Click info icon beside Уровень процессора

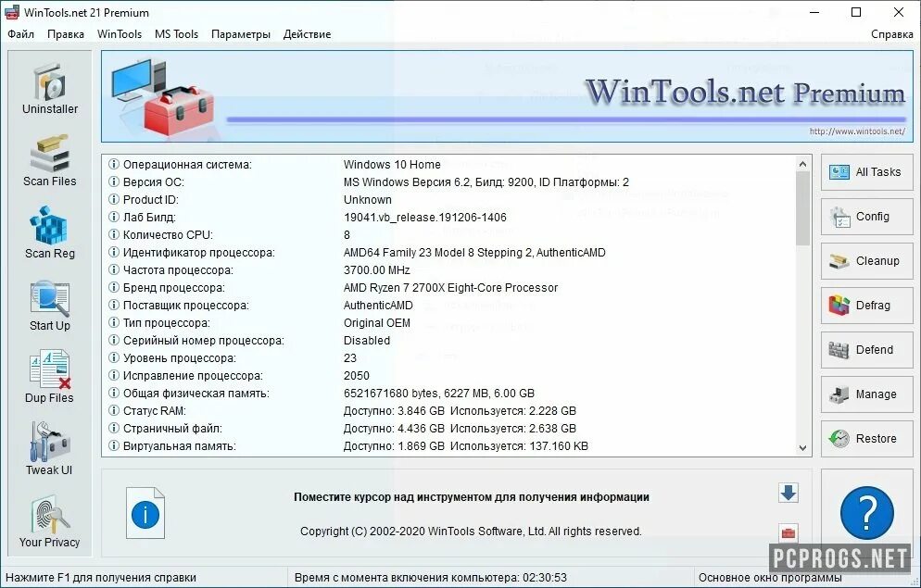(114, 358)
